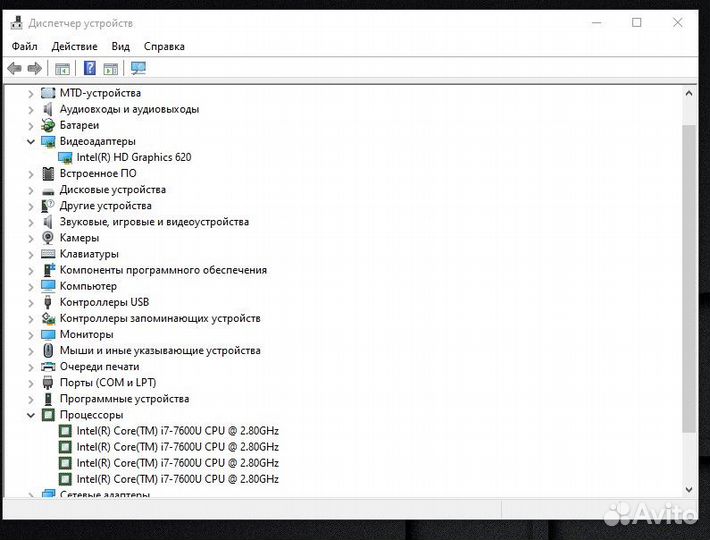This screenshot has width=710, height=540.
Task: Collapse the Видеоадаптеры category
Action: click(30, 142)
